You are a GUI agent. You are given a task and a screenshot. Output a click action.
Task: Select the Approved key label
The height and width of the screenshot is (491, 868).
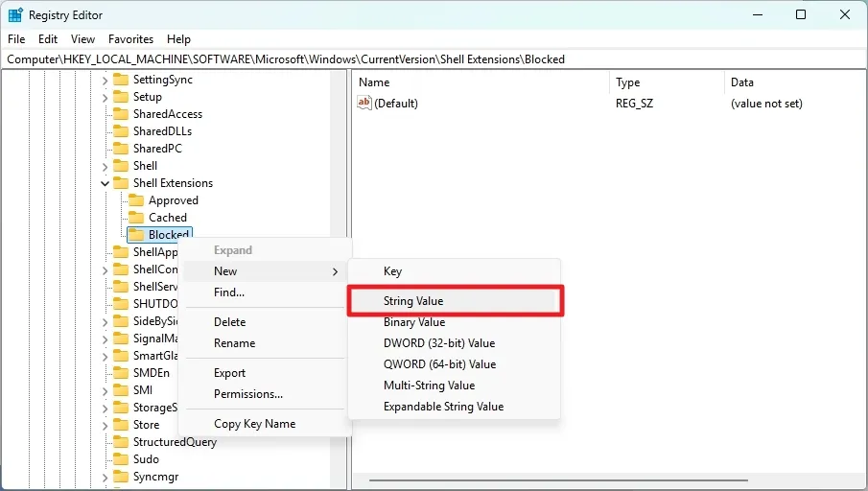174,200
